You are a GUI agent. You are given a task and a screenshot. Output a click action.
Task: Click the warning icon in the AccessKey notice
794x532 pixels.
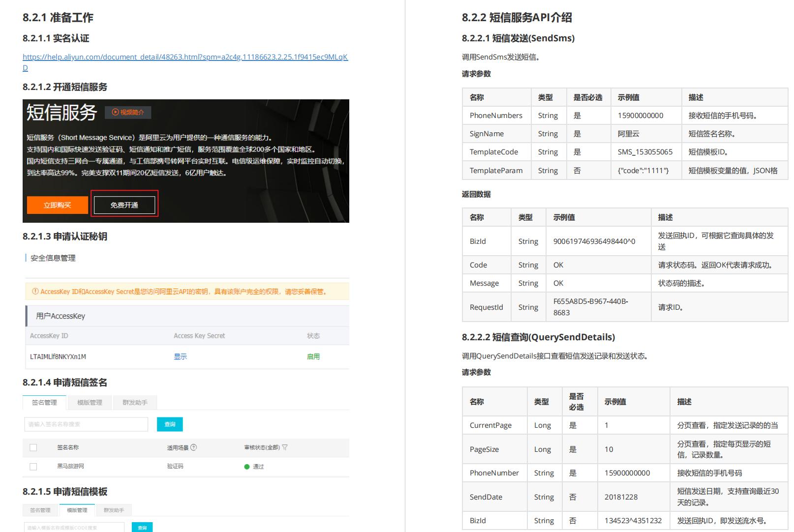(35, 292)
